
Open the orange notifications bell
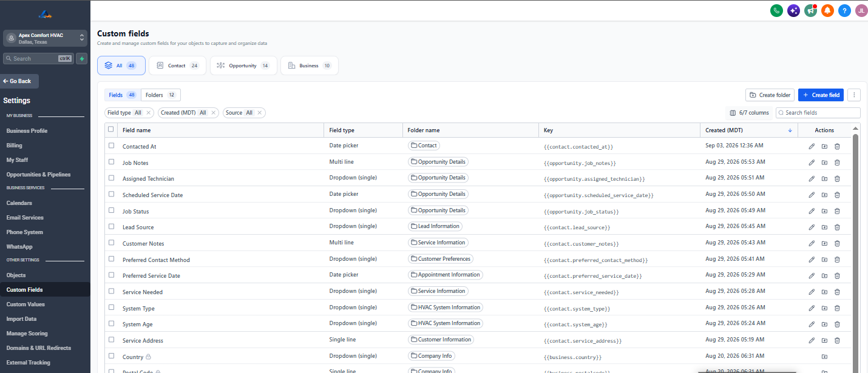827,10
